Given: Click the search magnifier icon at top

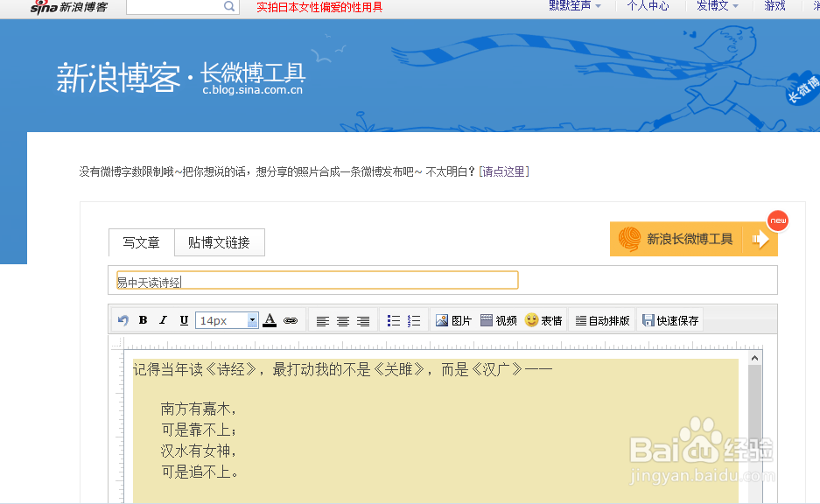Looking at the screenshot, I should click(229, 6).
